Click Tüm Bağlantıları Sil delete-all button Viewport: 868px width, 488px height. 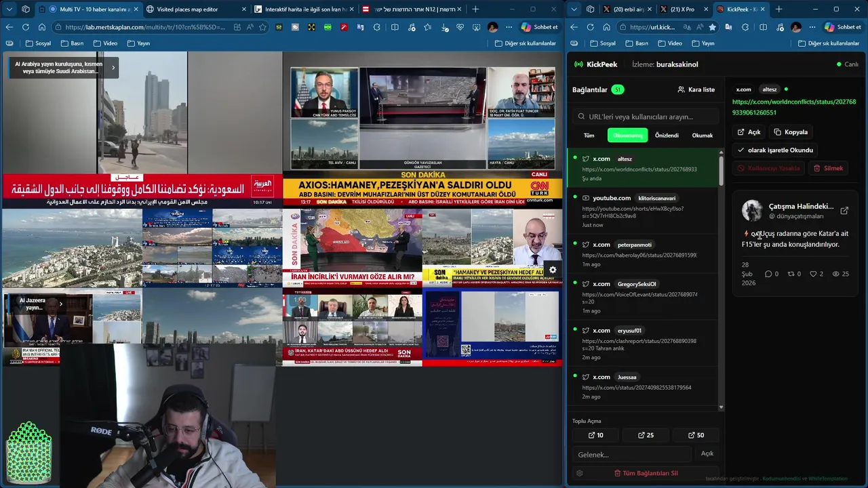point(646,473)
